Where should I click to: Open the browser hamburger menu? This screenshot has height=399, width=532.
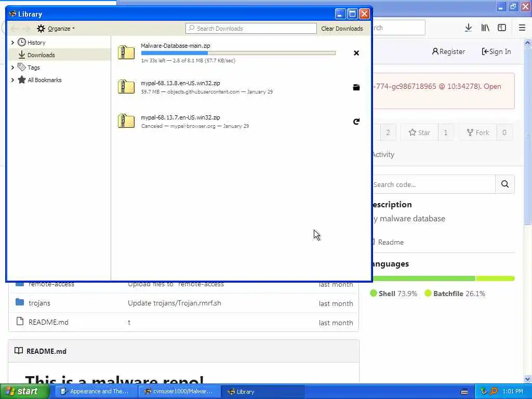[522, 28]
